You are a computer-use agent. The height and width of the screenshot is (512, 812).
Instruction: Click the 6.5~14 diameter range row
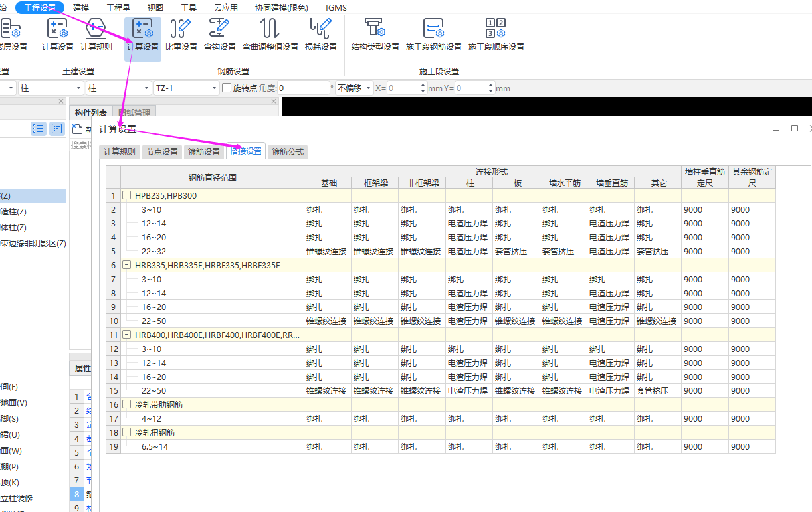click(212, 446)
